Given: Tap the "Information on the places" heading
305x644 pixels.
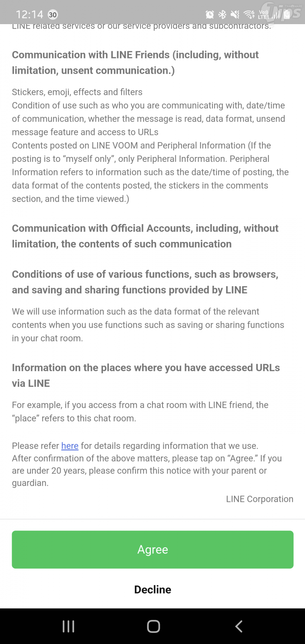Looking at the screenshot, I should pos(146,375).
